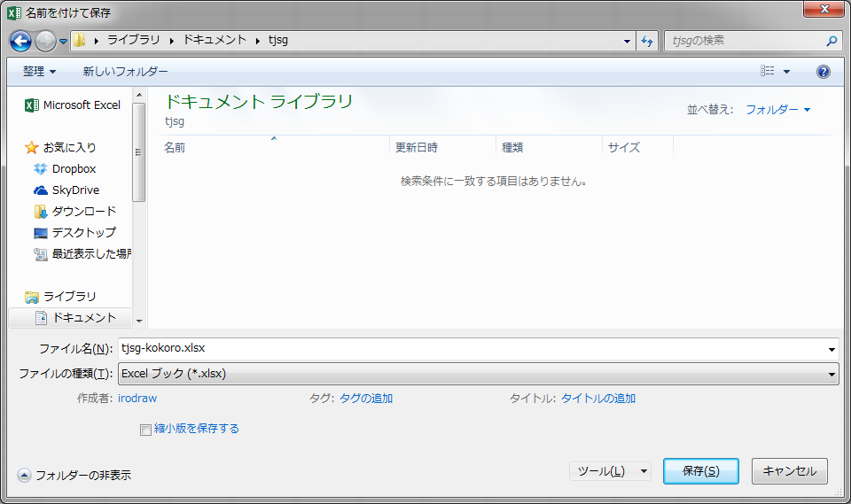Click the blue help question mark icon
The width and height of the screenshot is (851, 504).
[823, 72]
